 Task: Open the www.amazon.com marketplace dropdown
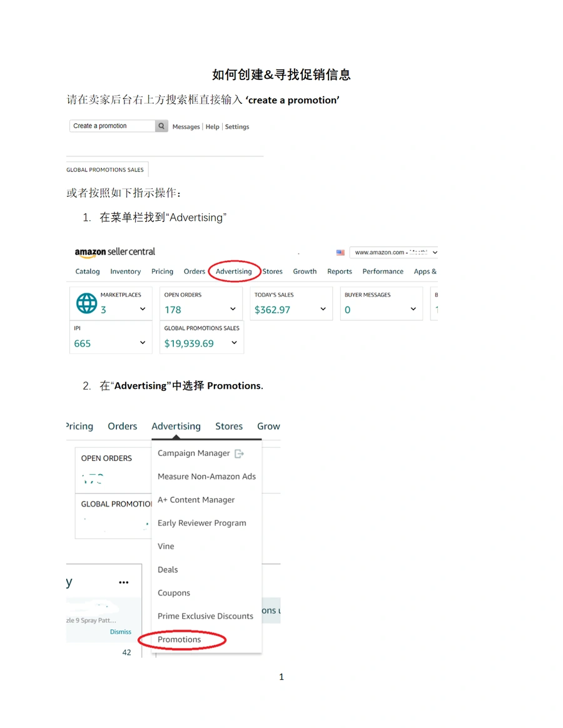tap(393, 252)
